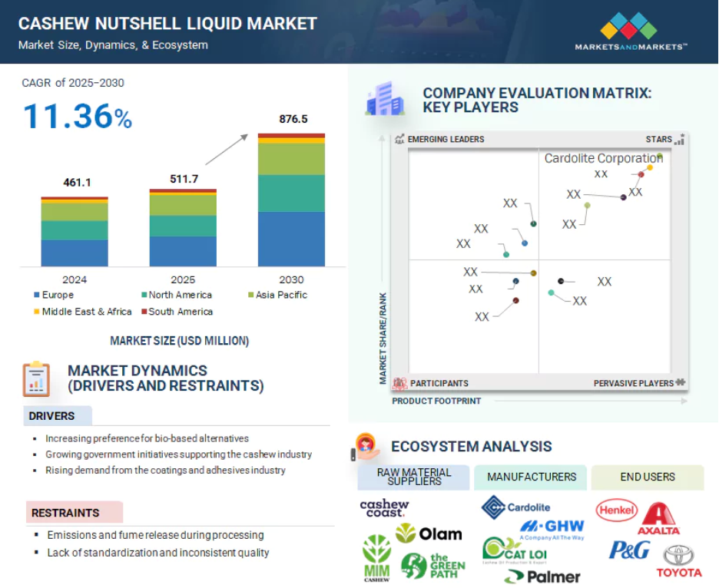
Task: Select the Manufacturers header
Action: 531,477
